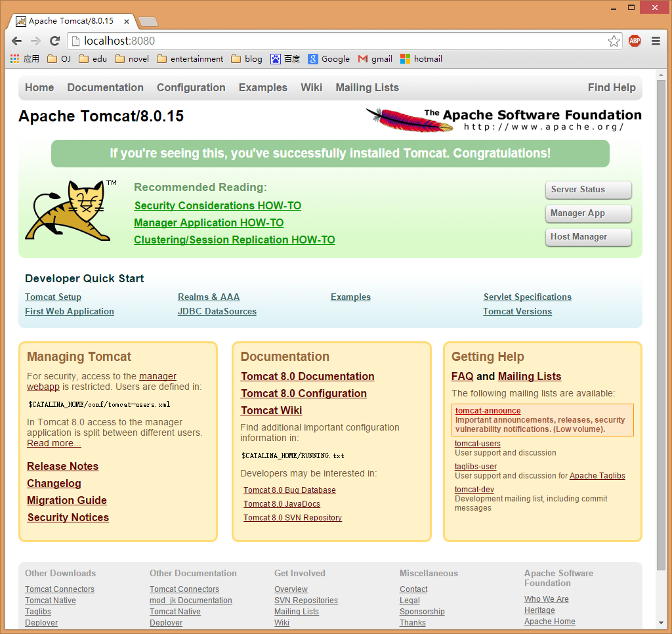
Task: Open the Baidu paw bookmark
Action: click(285, 58)
